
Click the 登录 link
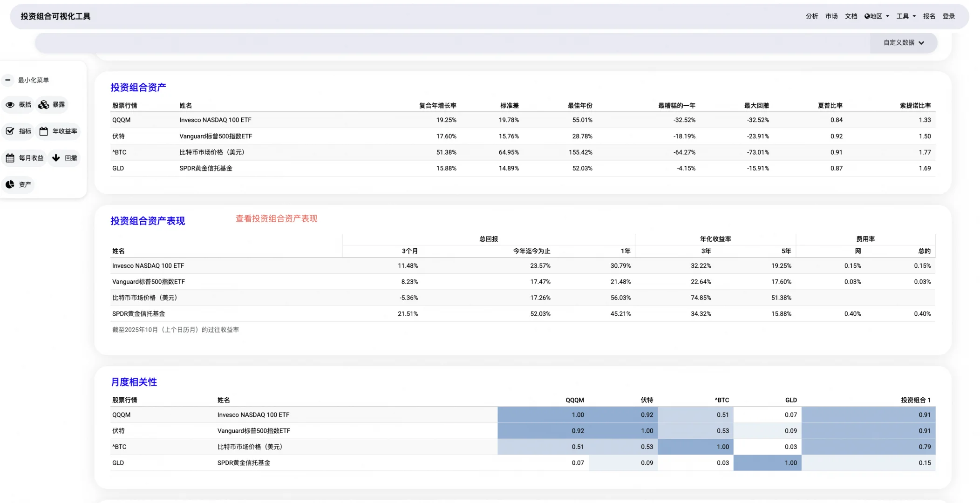[948, 16]
